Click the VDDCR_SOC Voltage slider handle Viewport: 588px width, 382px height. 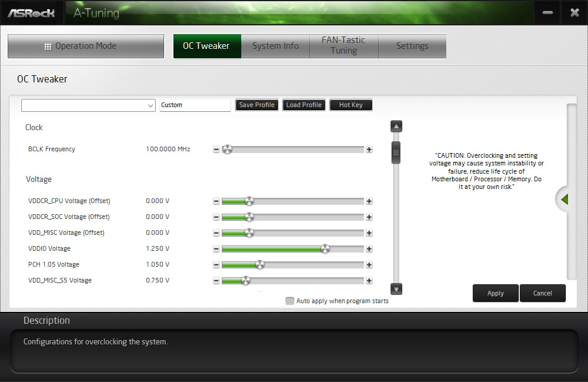click(249, 217)
